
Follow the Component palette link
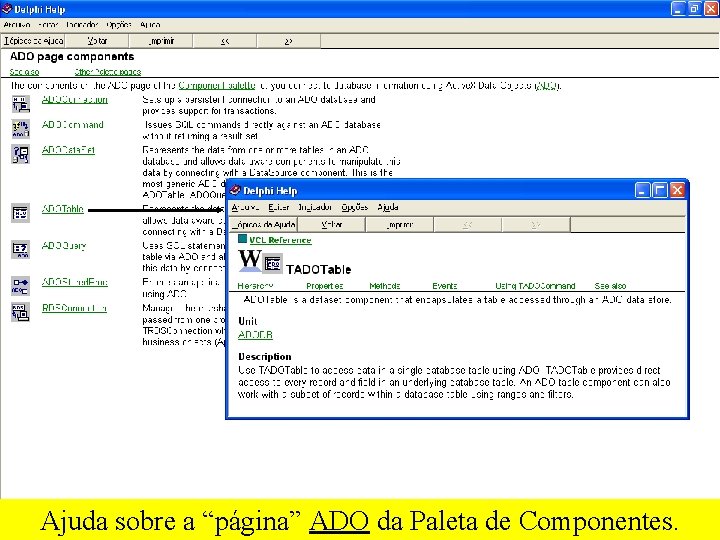pyautogui.click(x=217, y=85)
